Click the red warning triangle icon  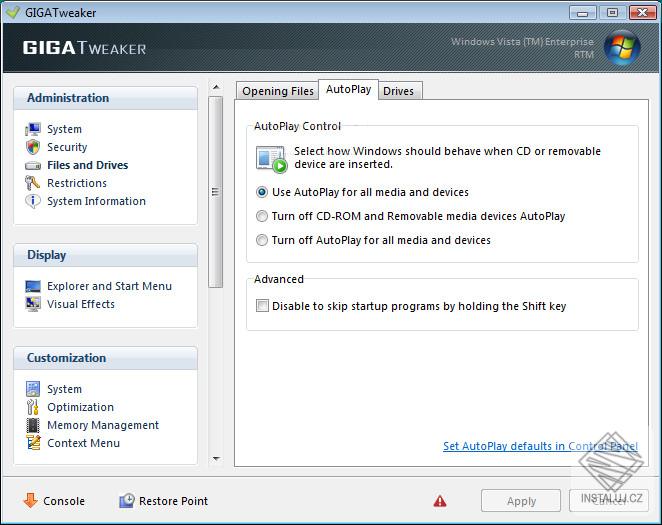[440, 501]
